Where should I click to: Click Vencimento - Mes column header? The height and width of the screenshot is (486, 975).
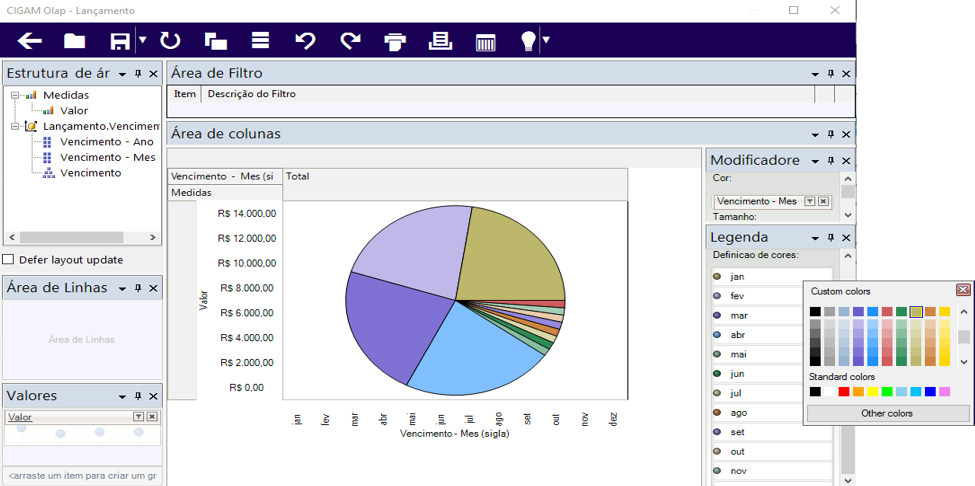click(224, 177)
